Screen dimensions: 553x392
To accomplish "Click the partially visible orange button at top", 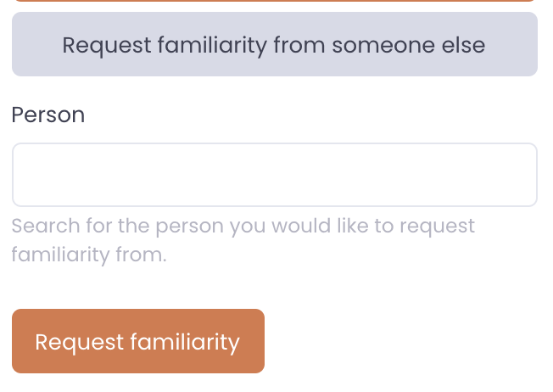I will [274, 1].
